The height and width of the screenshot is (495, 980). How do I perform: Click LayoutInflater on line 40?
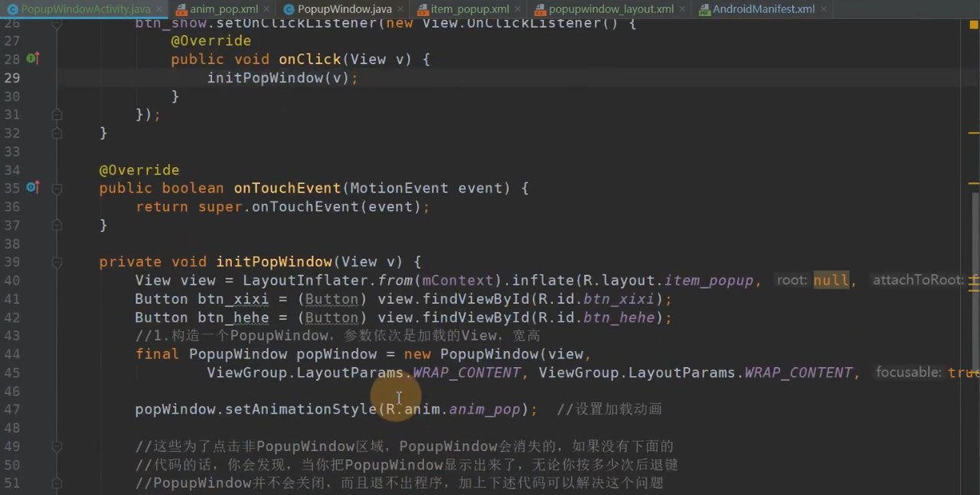click(x=305, y=280)
